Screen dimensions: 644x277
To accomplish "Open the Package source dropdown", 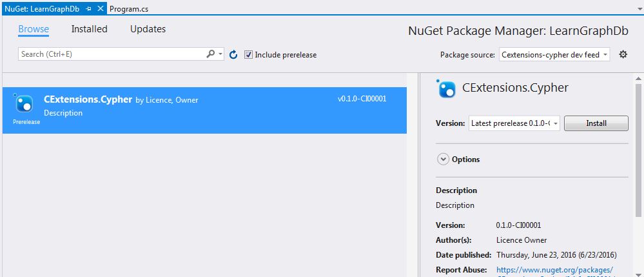I will point(554,54).
